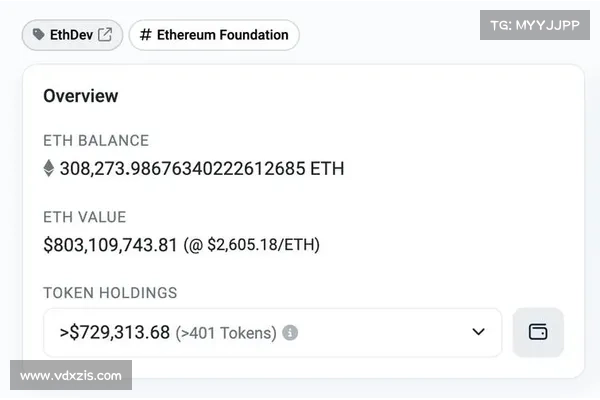Click the TOKEN HOLDINGS label

pyautogui.click(x=110, y=293)
